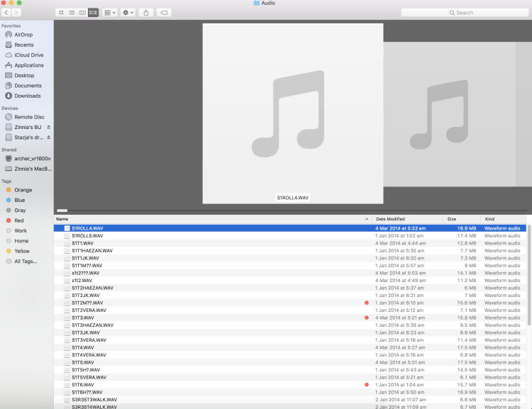Open Applications from sidebar Favorites
The image size is (532, 409).
(29, 65)
